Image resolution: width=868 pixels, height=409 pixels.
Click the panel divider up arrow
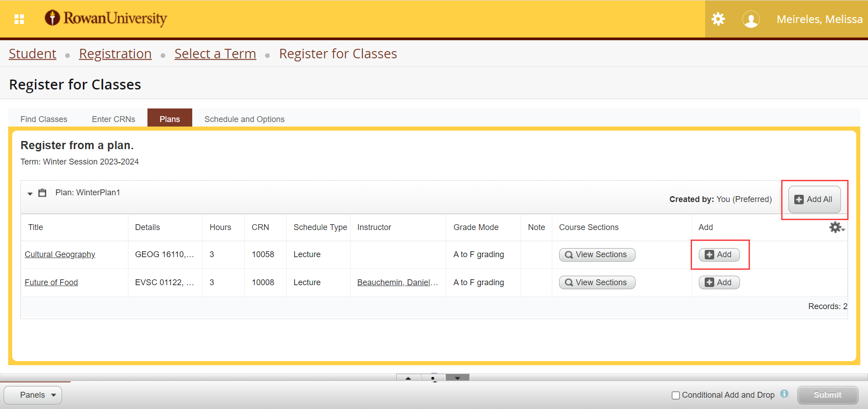pos(408,378)
